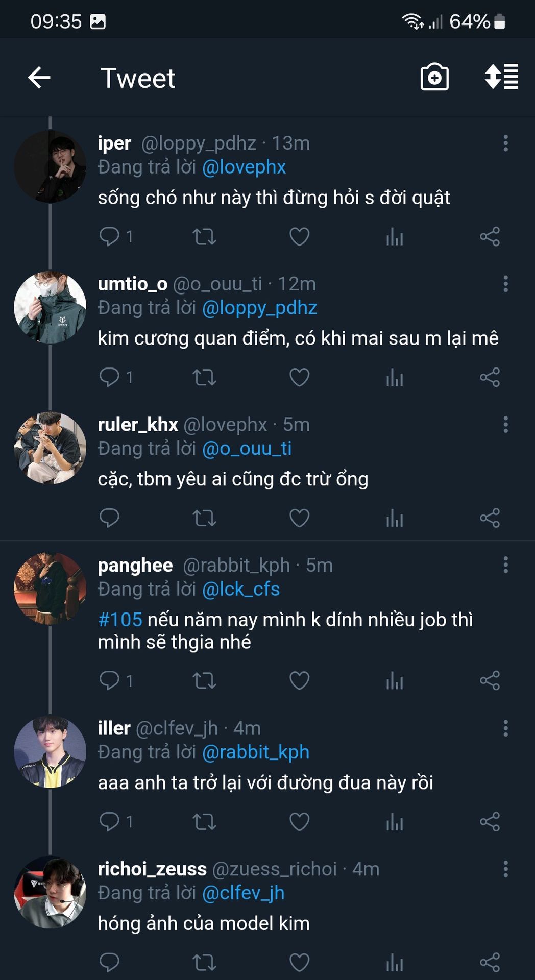The width and height of the screenshot is (535, 980).
Task: Go back using the arrow icon
Action: (39, 78)
